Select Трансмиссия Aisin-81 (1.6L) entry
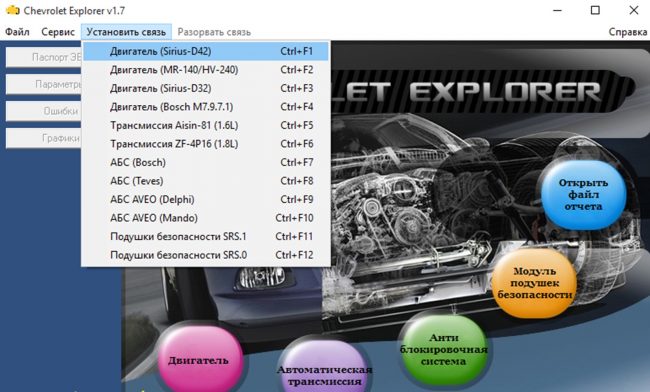The height and width of the screenshot is (392, 650). (x=206, y=125)
